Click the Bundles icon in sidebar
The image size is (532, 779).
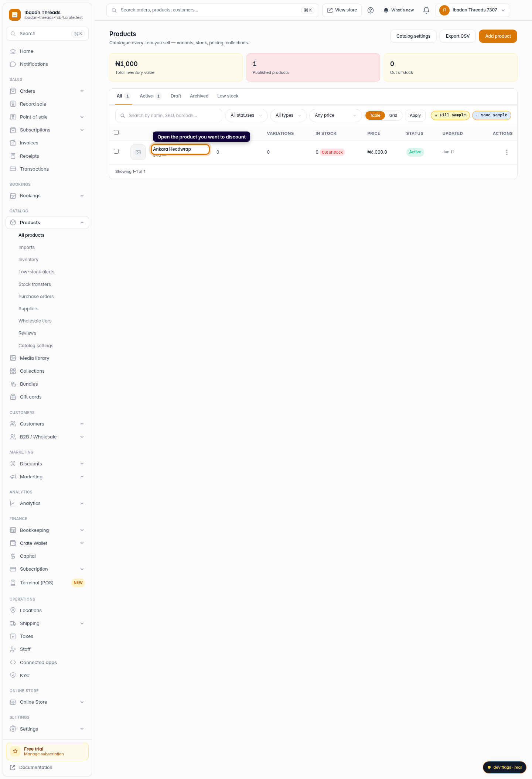[x=13, y=384]
